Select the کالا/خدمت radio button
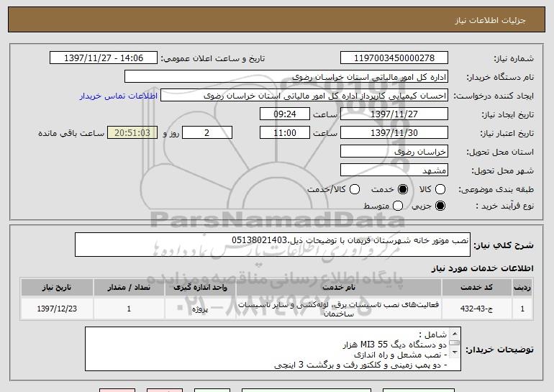 pyautogui.click(x=355, y=189)
